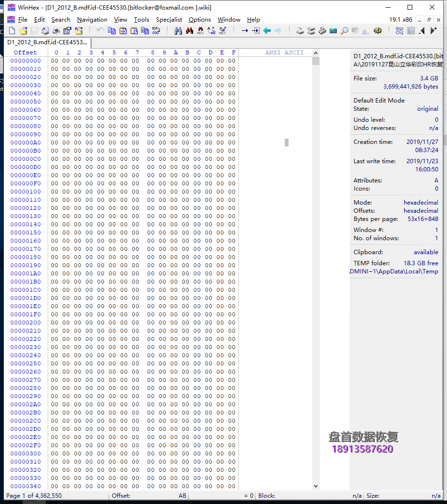This screenshot has height=504, width=447.
Task: Click the Go To Offset arrow icon
Action: (245, 31)
